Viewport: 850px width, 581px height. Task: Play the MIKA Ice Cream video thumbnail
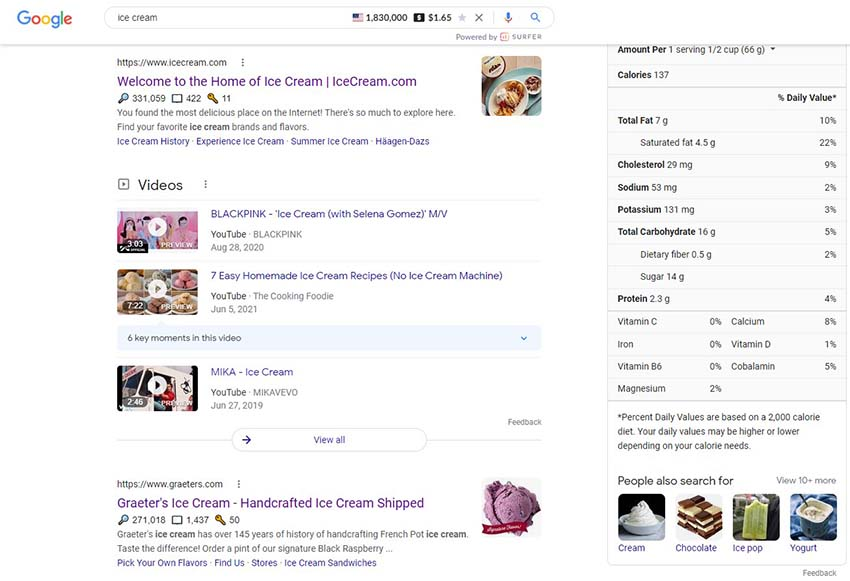pos(157,389)
